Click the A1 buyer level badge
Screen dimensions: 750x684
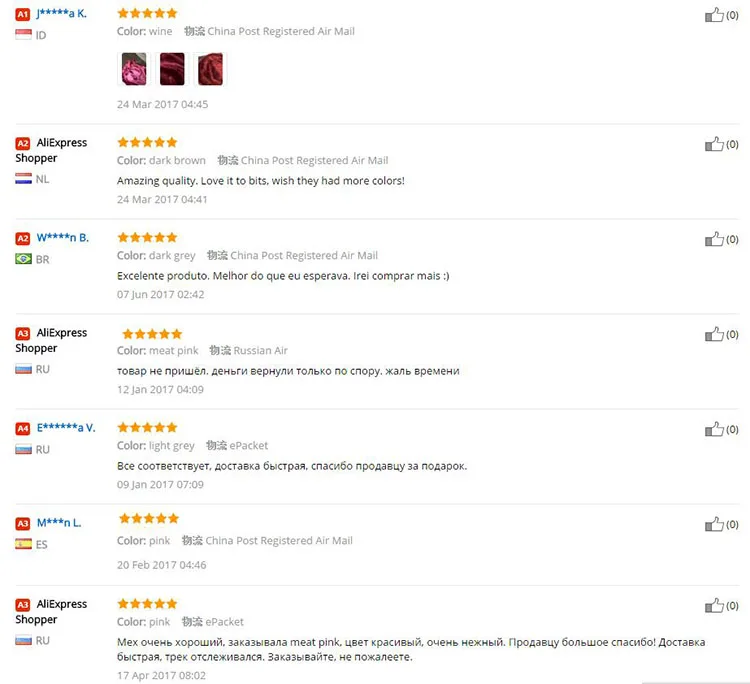pyautogui.click(x=22, y=14)
